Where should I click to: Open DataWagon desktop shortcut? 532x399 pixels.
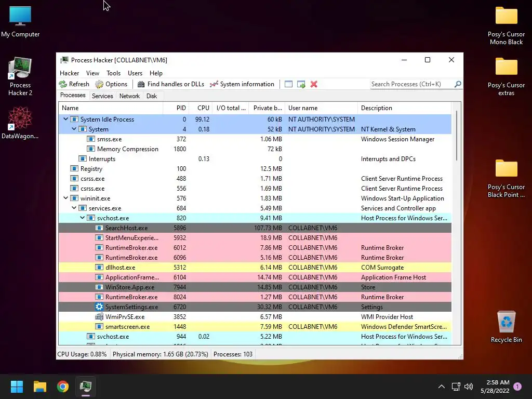pos(20,123)
